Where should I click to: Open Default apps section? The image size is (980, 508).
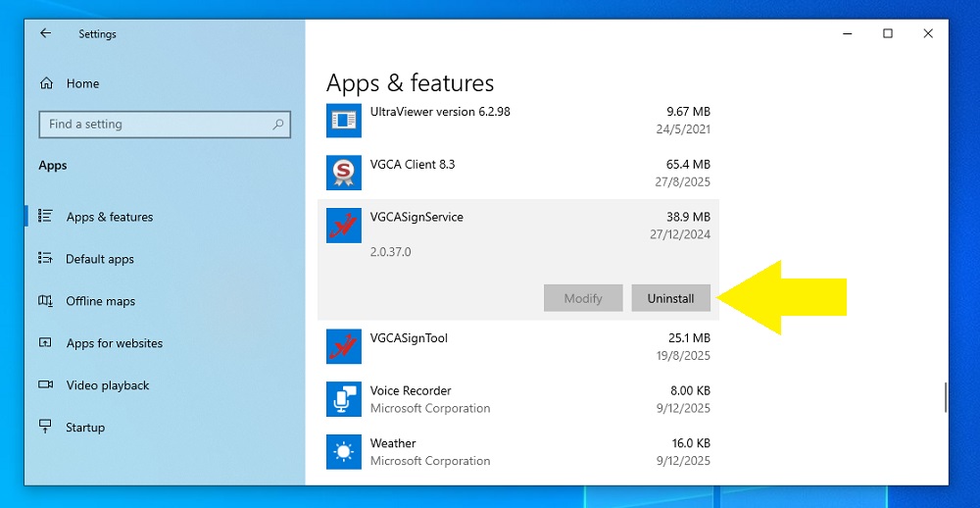click(x=99, y=259)
